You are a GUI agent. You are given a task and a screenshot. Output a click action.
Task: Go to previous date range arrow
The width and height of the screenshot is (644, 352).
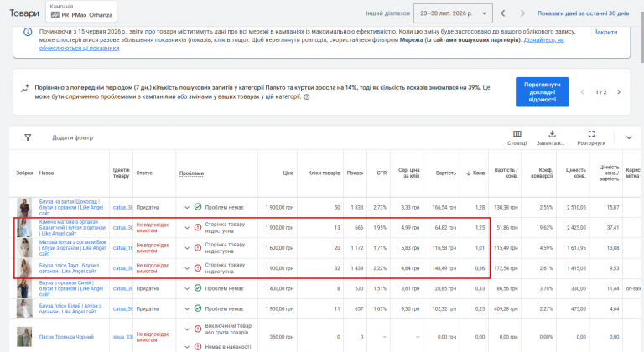tap(503, 13)
